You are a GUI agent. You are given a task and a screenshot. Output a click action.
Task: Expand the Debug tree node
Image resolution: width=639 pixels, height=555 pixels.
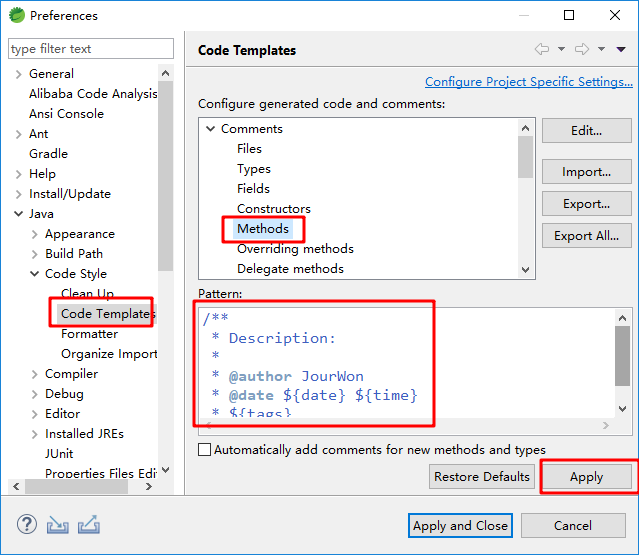point(35,394)
